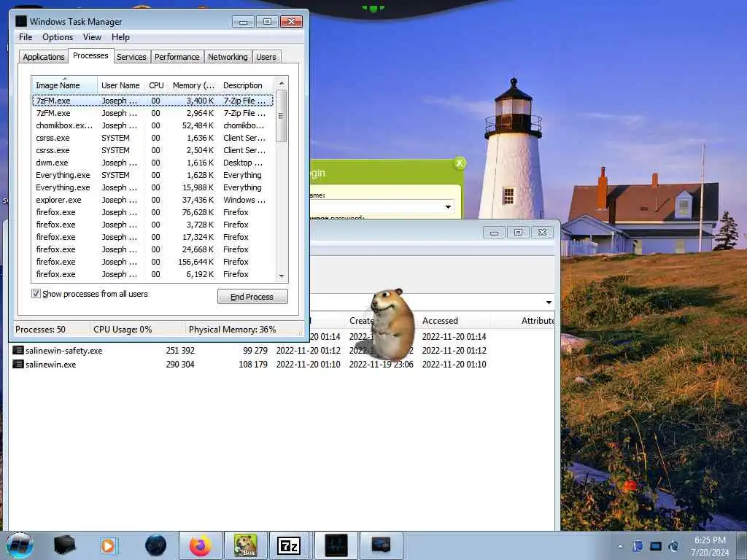Open the last dark taskbar app icon

(381, 545)
